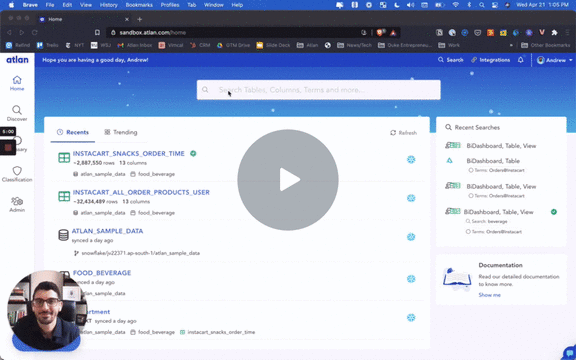Play the video with center play button
576x360 pixels.
pos(288,180)
